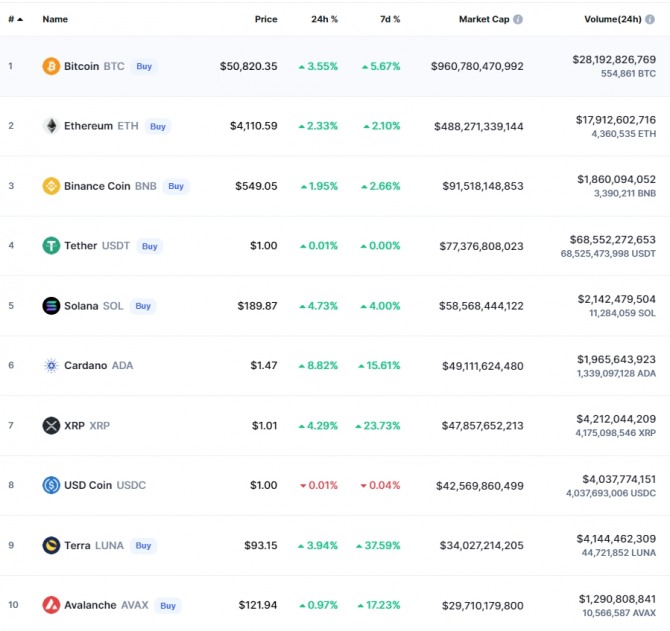Click the Binance Coin yellow logo

(51, 186)
